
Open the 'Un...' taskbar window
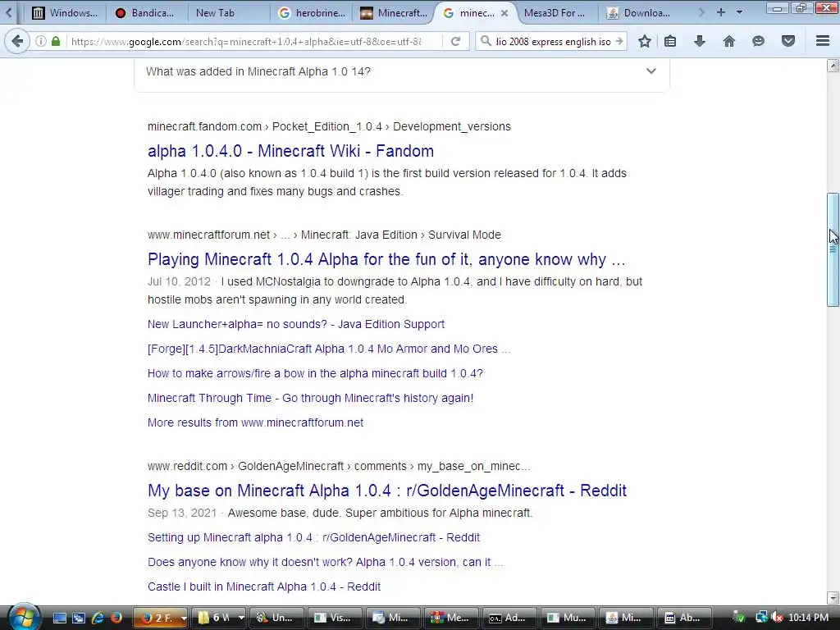pyautogui.click(x=276, y=618)
